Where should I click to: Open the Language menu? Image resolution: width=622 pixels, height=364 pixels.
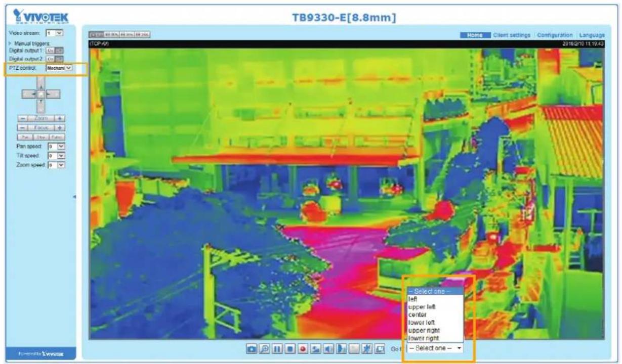point(592,35)
